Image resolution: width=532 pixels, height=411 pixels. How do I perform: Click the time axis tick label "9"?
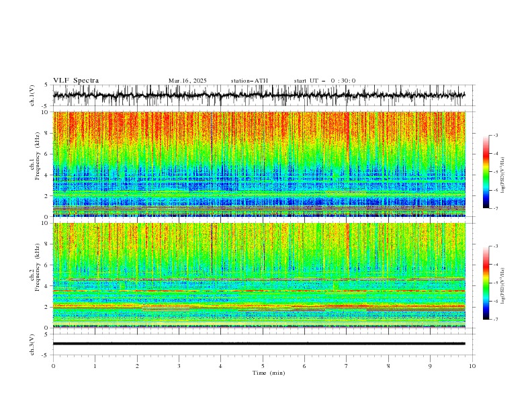pyautogui.click(x=430, y=366)
